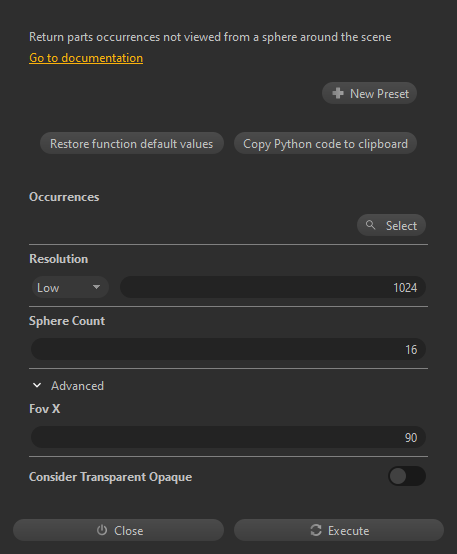Click the Resolution value field showing 1024
The width and height of the screenshot is (457, 554).
273,287
